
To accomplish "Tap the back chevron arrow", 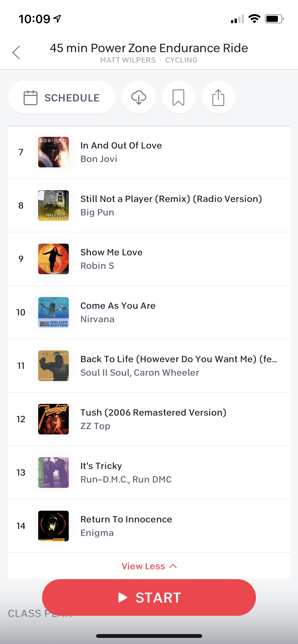I will coord(16,53).
